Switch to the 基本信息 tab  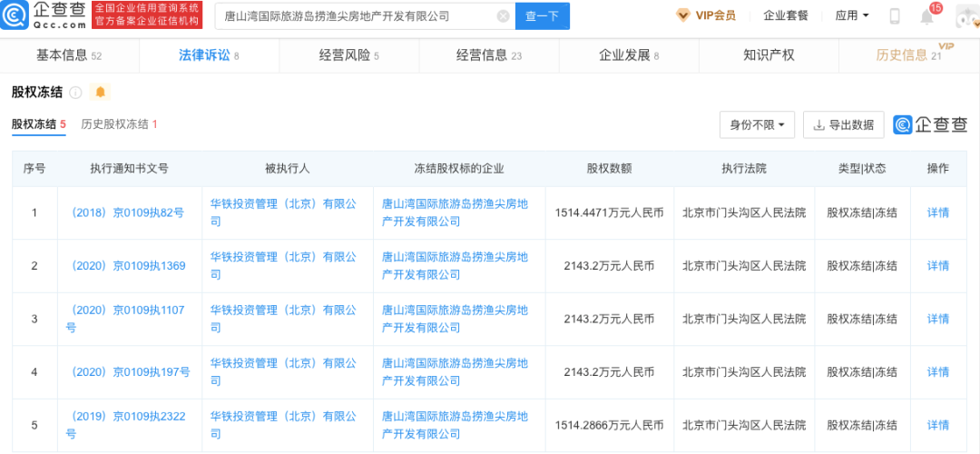[x=69, y=55]
